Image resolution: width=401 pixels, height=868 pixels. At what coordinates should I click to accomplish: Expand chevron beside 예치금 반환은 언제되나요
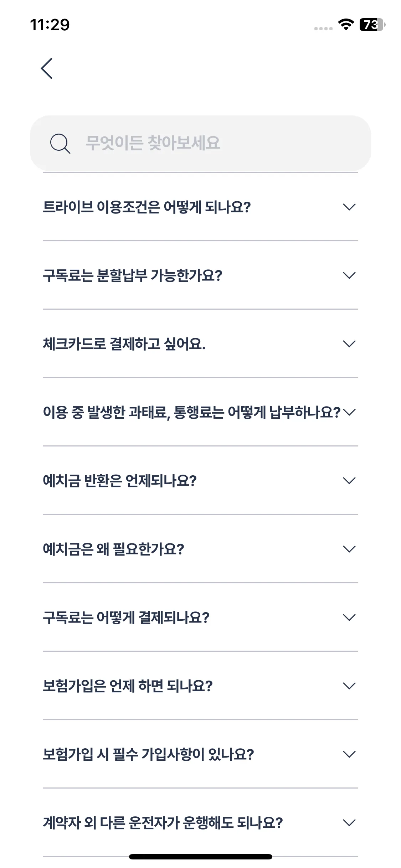[349, 481]
